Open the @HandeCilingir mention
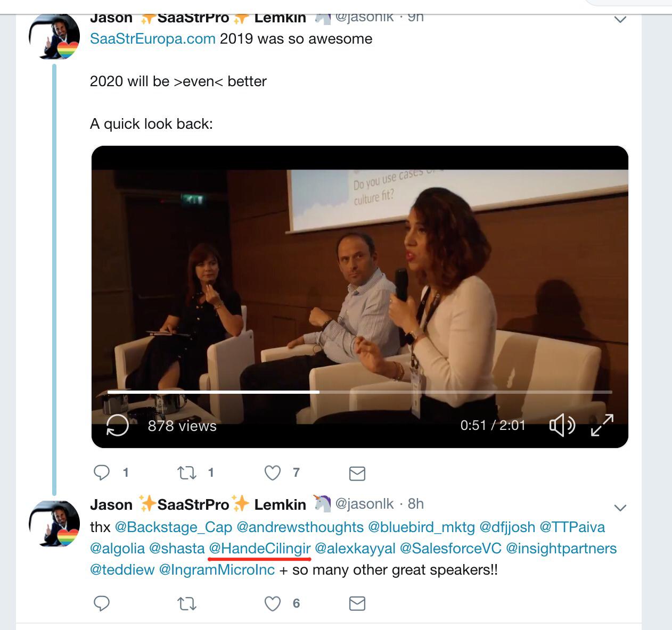Image resolution: width=672 pixels, height=630 pixels. 260,549
